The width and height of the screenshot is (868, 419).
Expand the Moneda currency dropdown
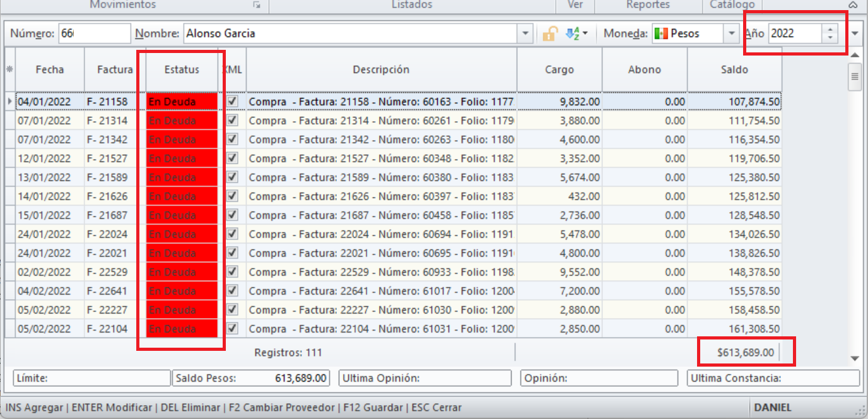point(732,33)
